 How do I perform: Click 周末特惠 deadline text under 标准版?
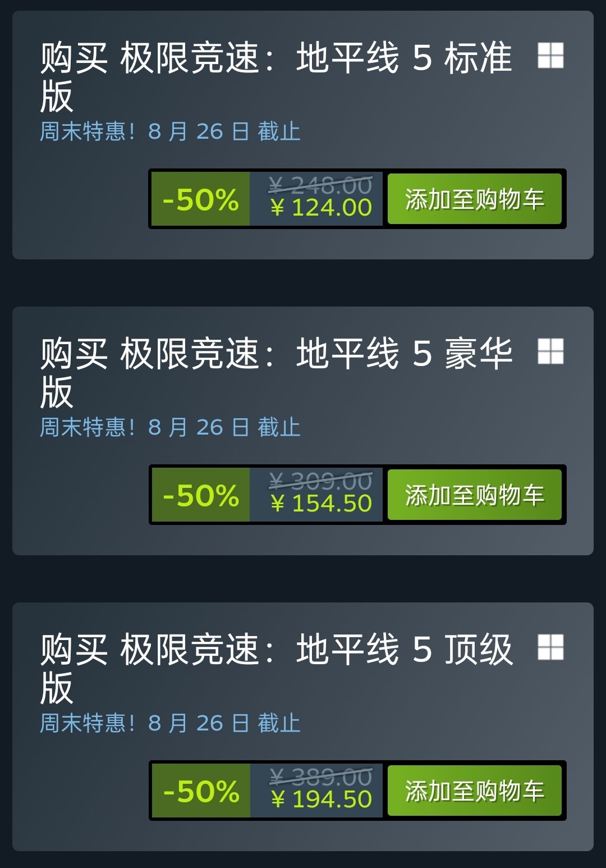pyautogui.click(x=170, y=131)
